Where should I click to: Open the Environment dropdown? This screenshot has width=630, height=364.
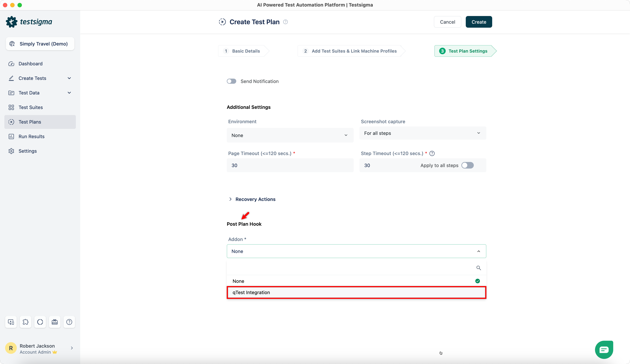[x=290, y=135]
